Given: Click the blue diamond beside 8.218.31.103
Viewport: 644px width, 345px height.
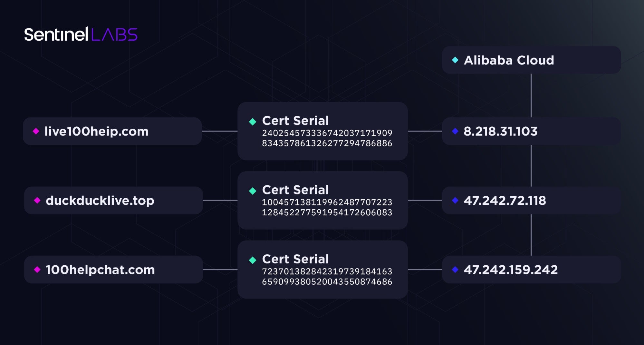Looking at the screenshot, I should point(455,131).
